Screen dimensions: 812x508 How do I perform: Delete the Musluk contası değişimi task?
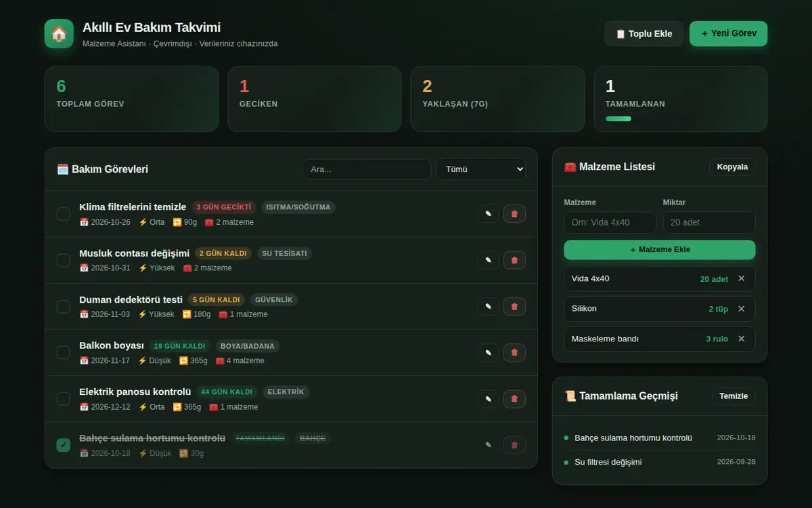[x=514, y=260]
